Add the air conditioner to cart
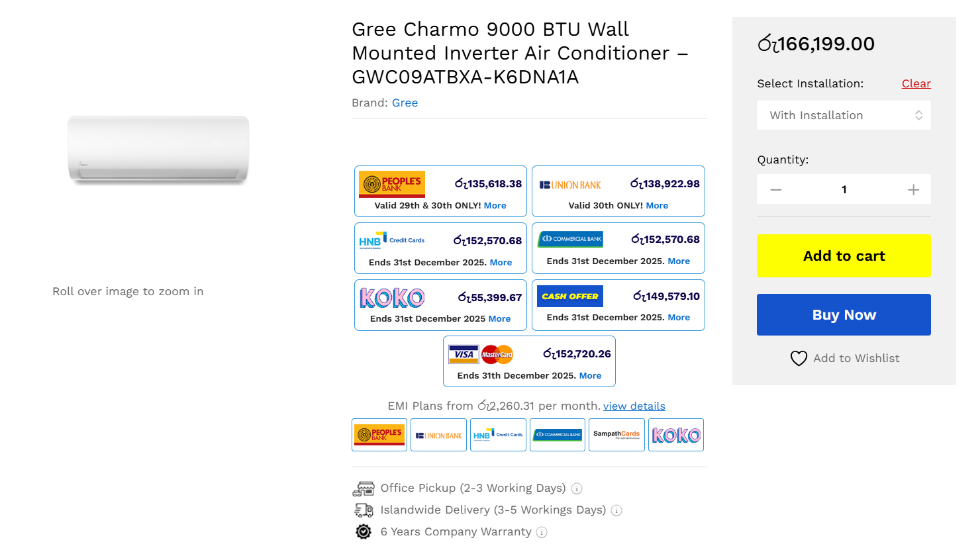 click(x=844, y=255)
